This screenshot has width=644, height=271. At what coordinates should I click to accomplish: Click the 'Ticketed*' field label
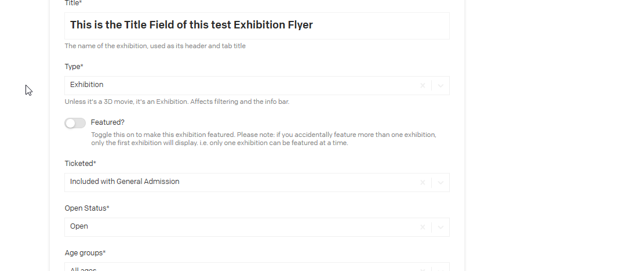81,164
